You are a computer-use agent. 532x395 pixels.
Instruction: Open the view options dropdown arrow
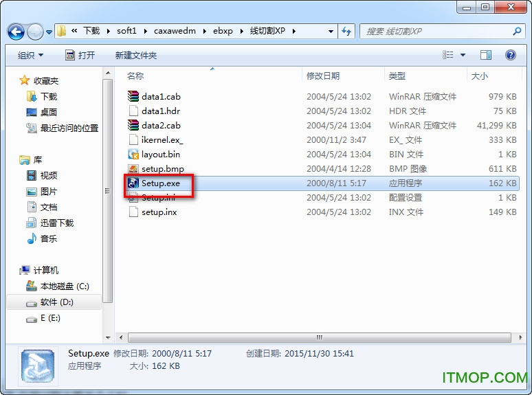click(463, 55)
